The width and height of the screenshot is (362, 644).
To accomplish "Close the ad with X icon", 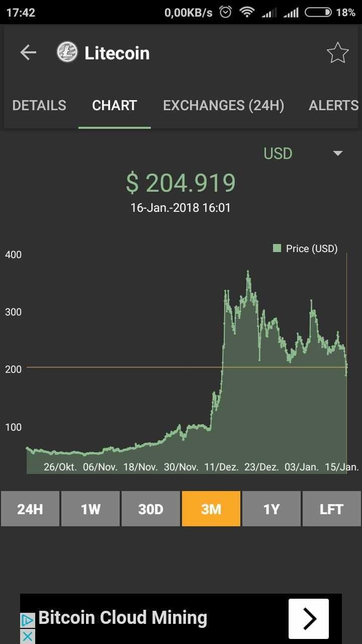I will (28, 636).
